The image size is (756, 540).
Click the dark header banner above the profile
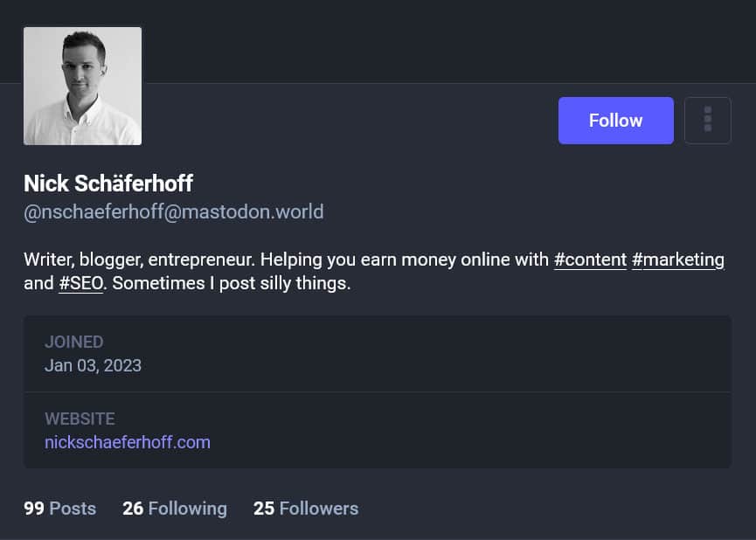coord(437,39)
